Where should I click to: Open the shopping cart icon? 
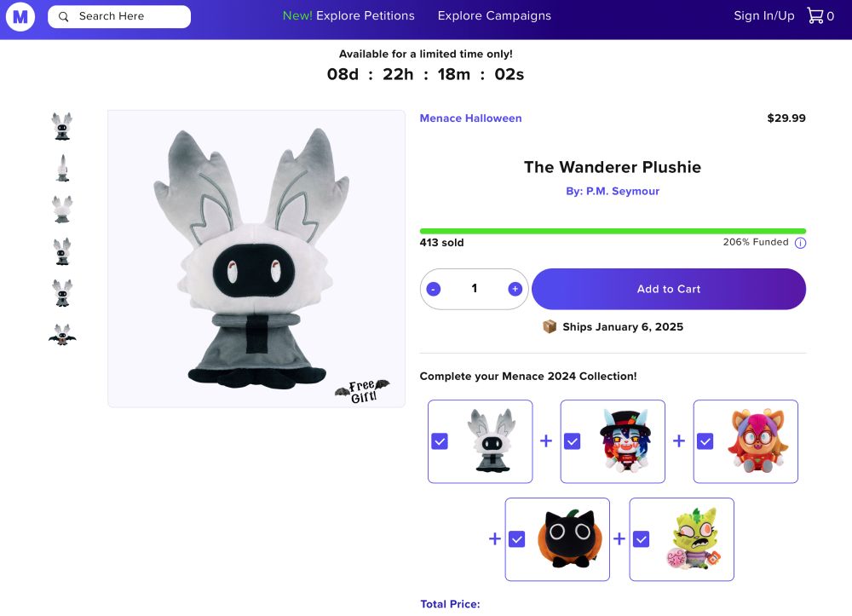[x=815, y=15]
